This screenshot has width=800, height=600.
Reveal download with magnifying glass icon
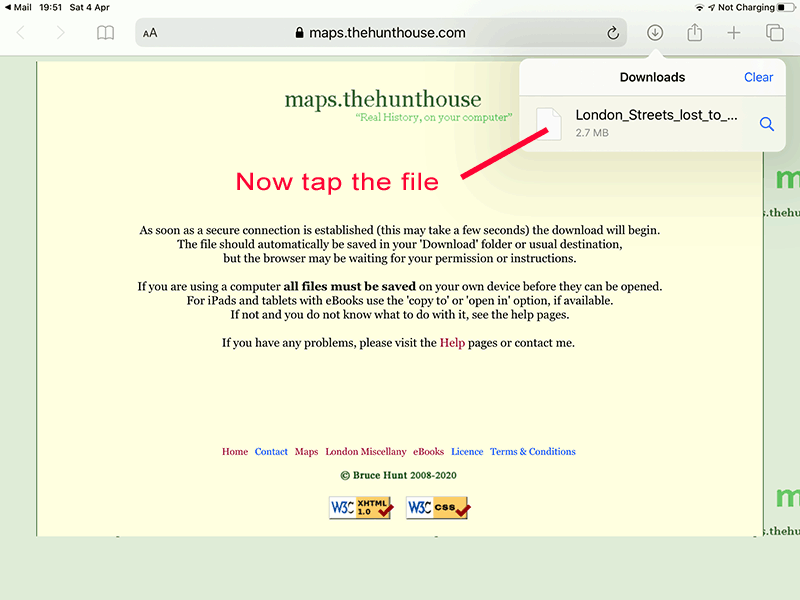click(767, 124)
